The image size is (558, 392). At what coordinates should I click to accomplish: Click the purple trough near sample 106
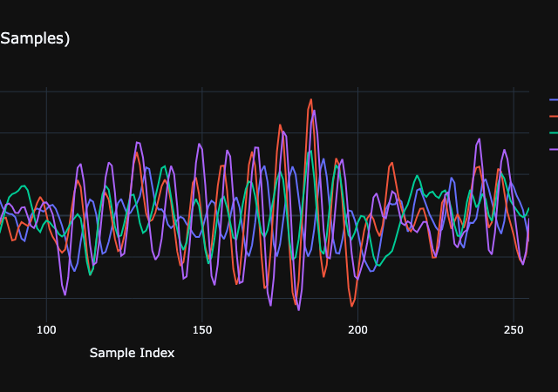[x=65, y=295]
